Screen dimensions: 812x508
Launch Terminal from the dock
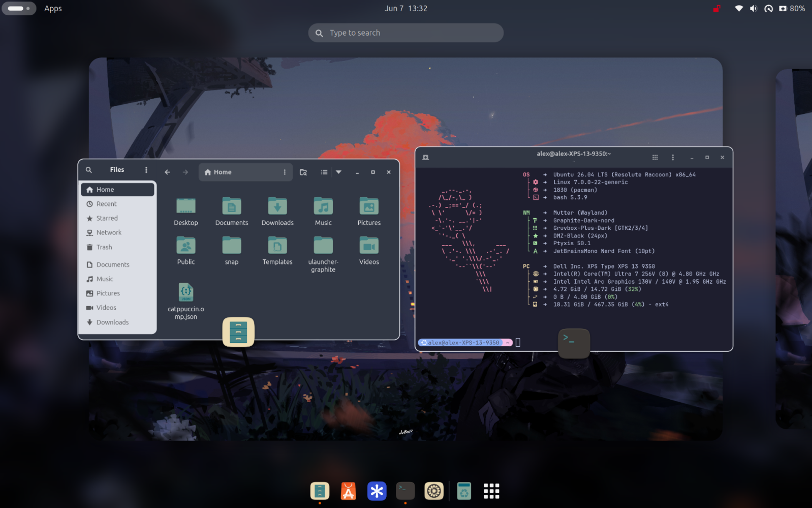coord(405,491)
